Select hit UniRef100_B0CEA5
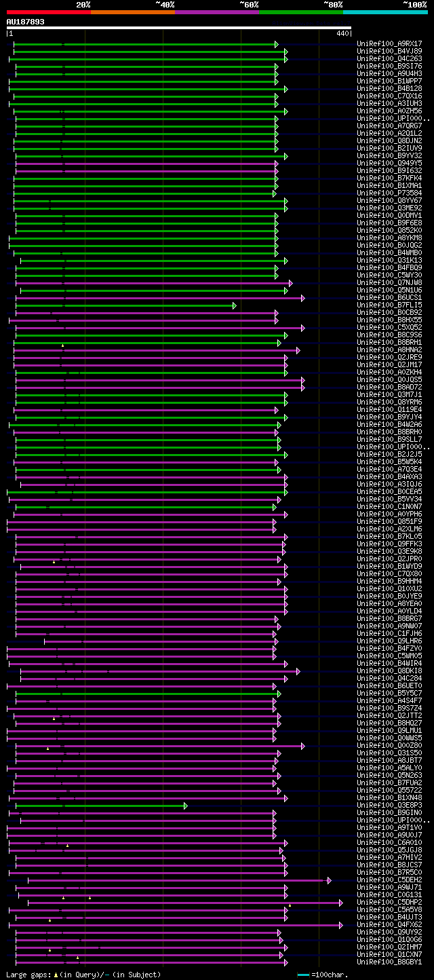Image resolution: width=434 pixels, height=980 pixels. pyautogui.click(x=389, y=492)
